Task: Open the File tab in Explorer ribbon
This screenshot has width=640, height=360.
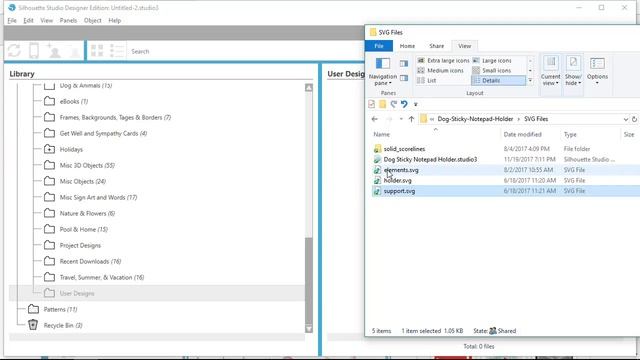Action: [379, 46]
